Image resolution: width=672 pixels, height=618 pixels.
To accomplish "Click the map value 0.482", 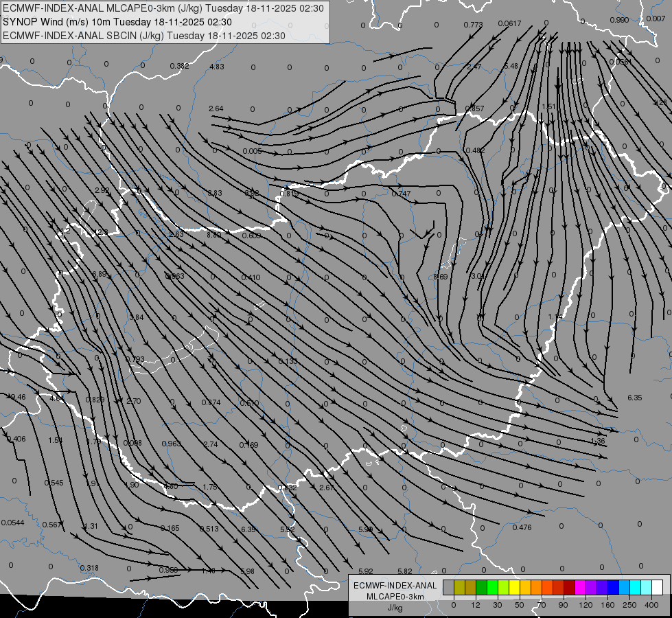I will point(475,150).
